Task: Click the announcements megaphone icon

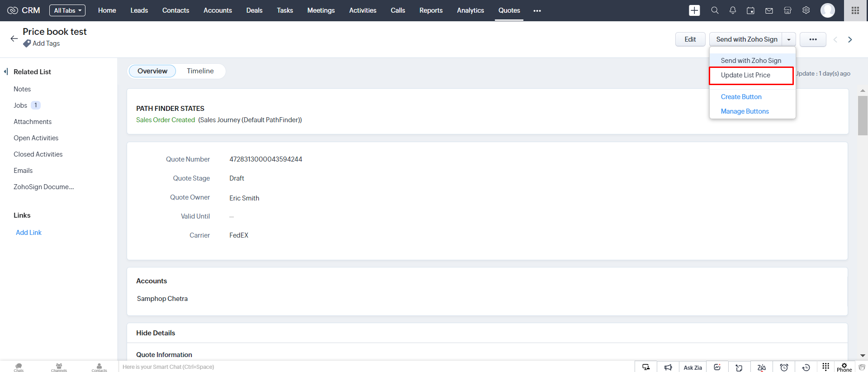Action: 668,367
